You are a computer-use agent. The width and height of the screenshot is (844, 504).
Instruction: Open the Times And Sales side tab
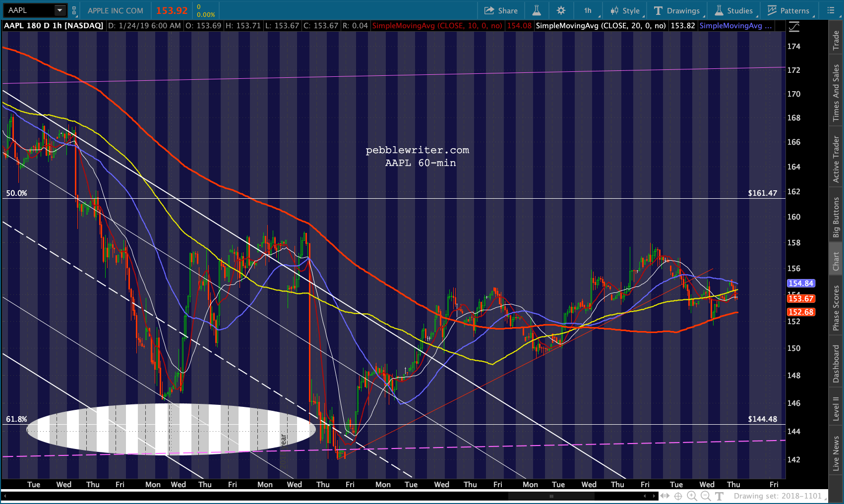pos(836,93)
